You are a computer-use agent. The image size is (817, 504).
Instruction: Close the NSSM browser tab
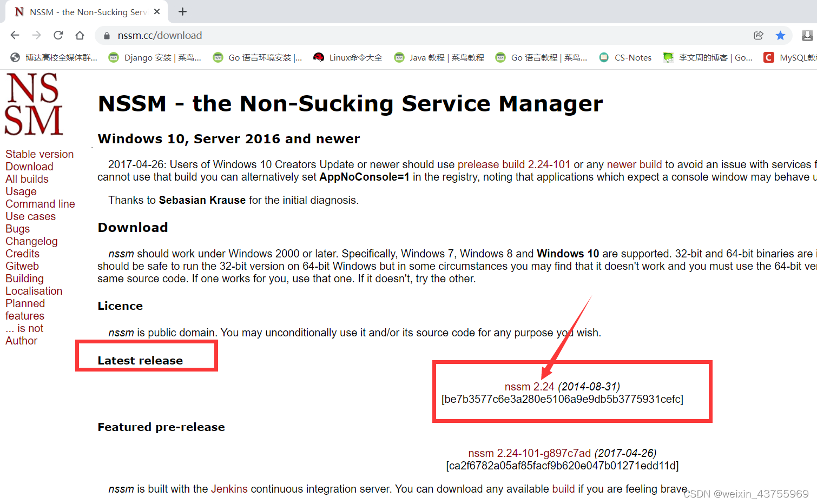click(157, 11)
